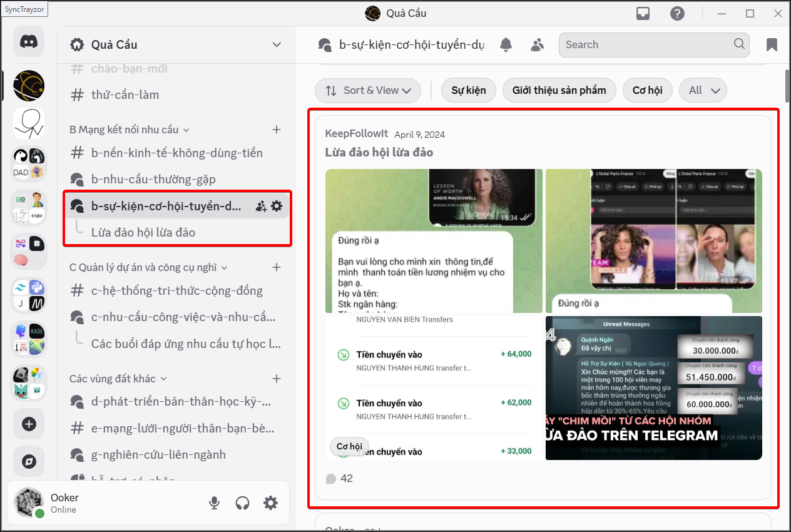The height and width of the screenshot is (532, 791).
Task: Click the KeepFollowIt author name
Action: [x=357, y=134]
